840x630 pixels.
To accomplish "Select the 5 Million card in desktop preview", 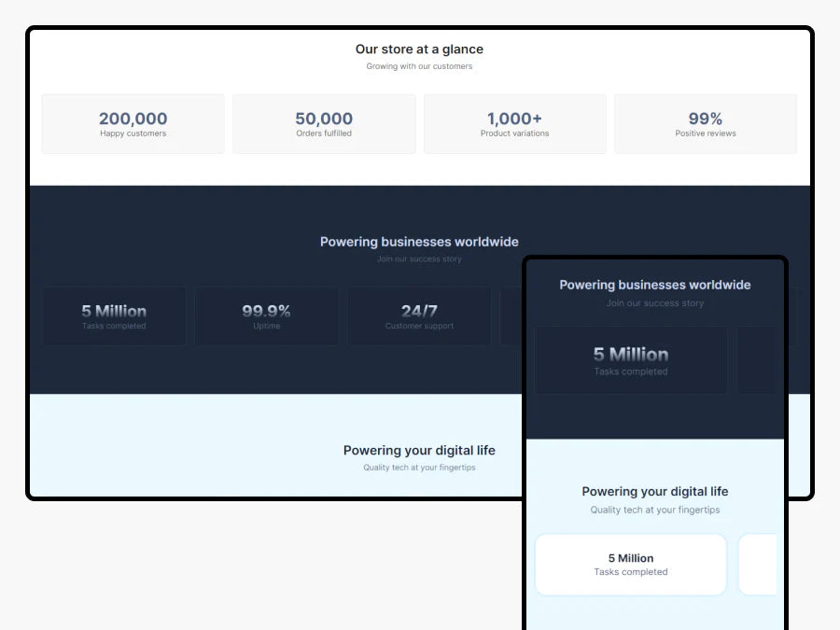I will click(114, 316).
